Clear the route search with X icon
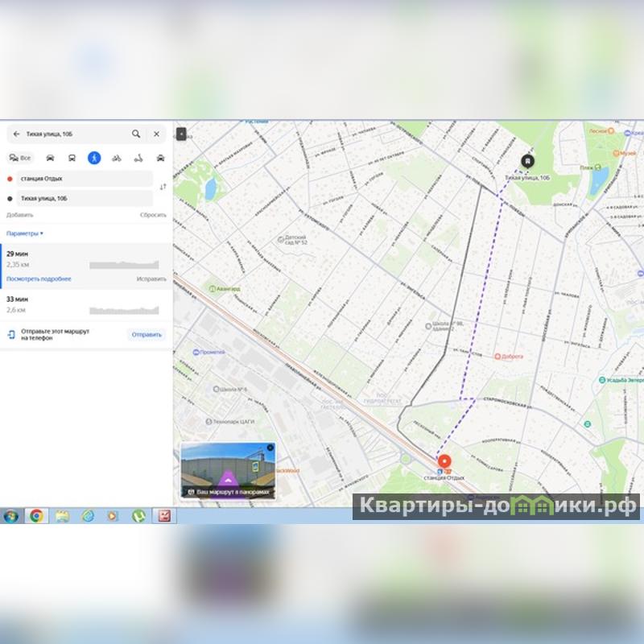This screenshot has width=644, height=644. [156, 134]
